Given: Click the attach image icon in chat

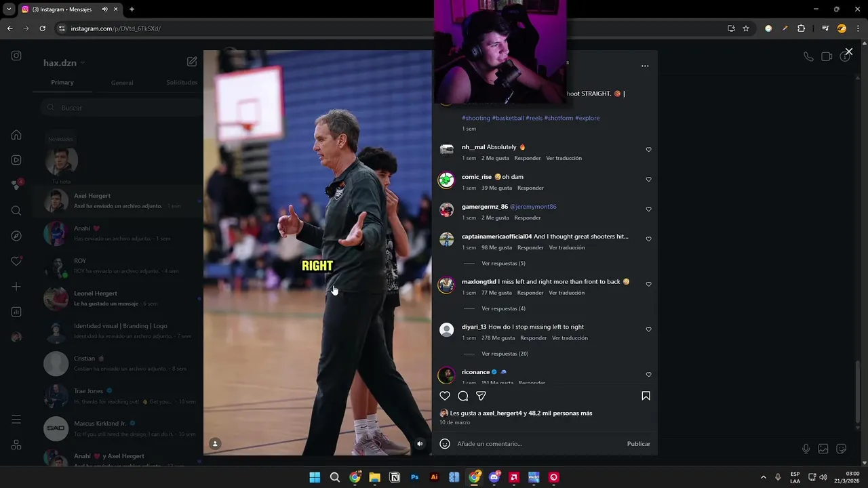Looking at the screenshot, I should (x=823, y=449).
